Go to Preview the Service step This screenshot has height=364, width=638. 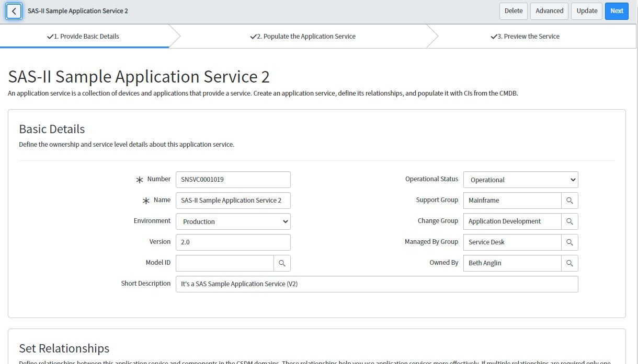click(526, 37)
